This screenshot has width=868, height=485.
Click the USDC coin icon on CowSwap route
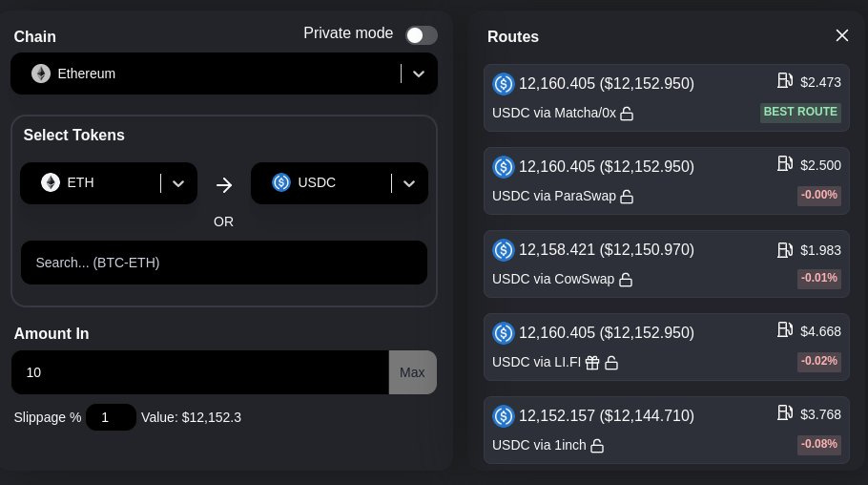pyautogui.click(x=504, y=250)
